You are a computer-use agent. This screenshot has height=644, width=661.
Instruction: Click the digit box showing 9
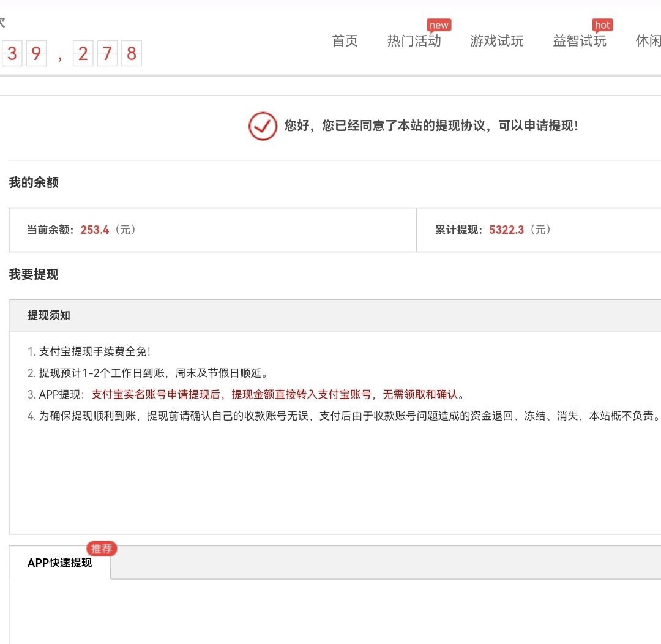pos(36,54)
